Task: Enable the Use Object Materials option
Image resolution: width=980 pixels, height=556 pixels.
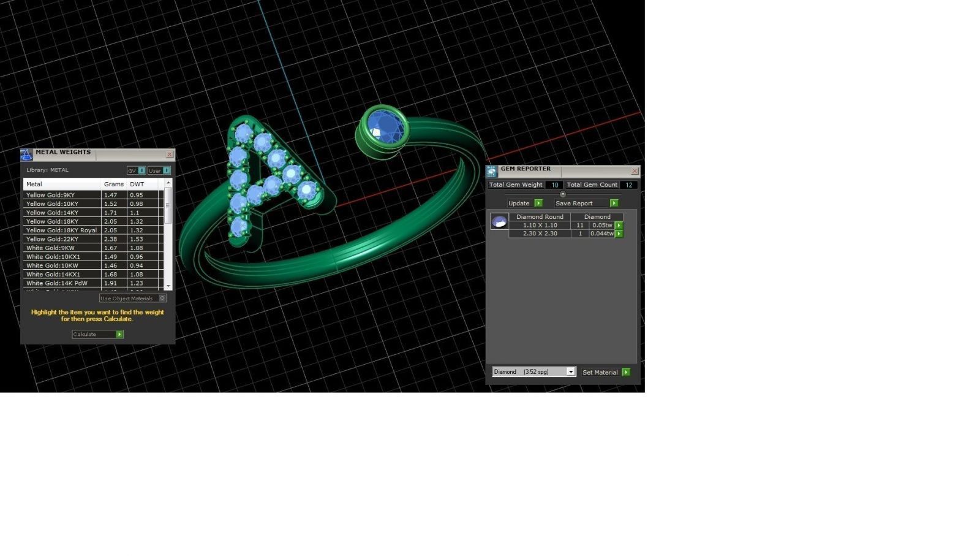Action: pyautogui.click(x=162, y=299)
